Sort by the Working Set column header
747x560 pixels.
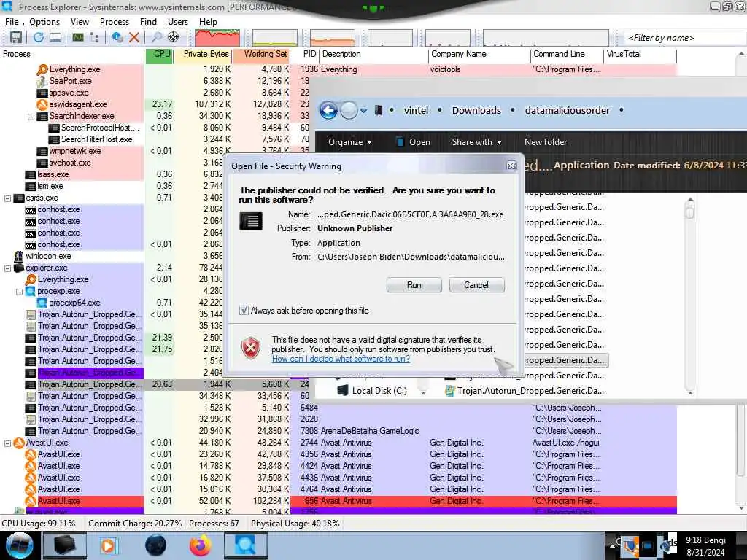(x=262, y=54)
